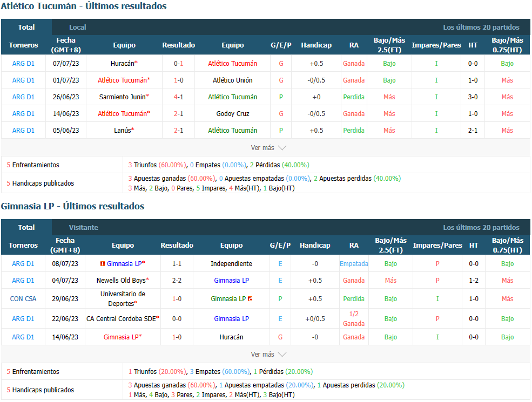Click the date 29/06/23
Image resolution: width=532 pixels, height=402 pixels.
tap(65, 299)
